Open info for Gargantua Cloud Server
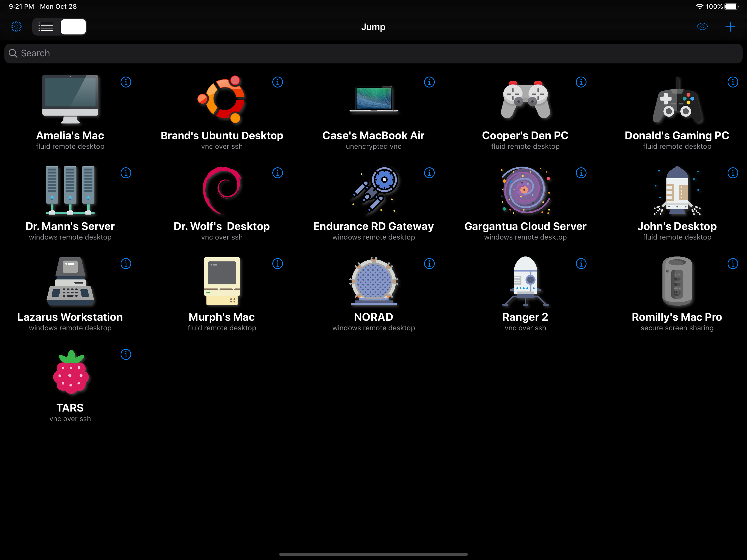Screen dimensions: 747x560 (581, 173)
